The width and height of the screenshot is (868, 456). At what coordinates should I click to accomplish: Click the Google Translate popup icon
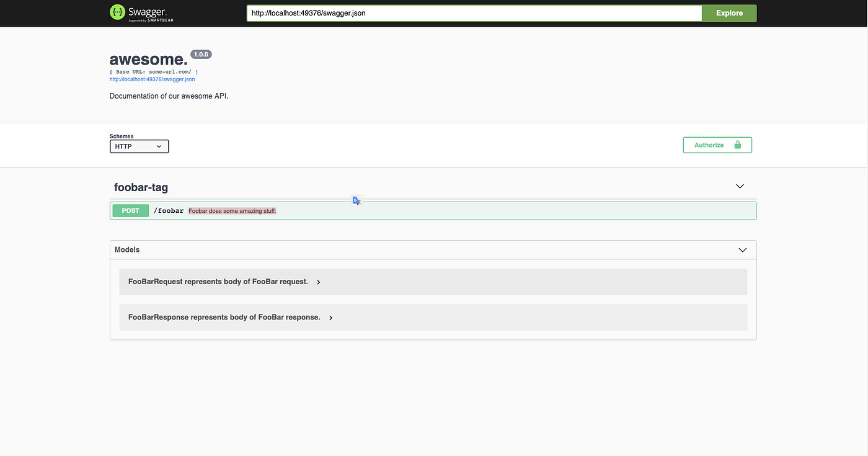click(356, 200)
